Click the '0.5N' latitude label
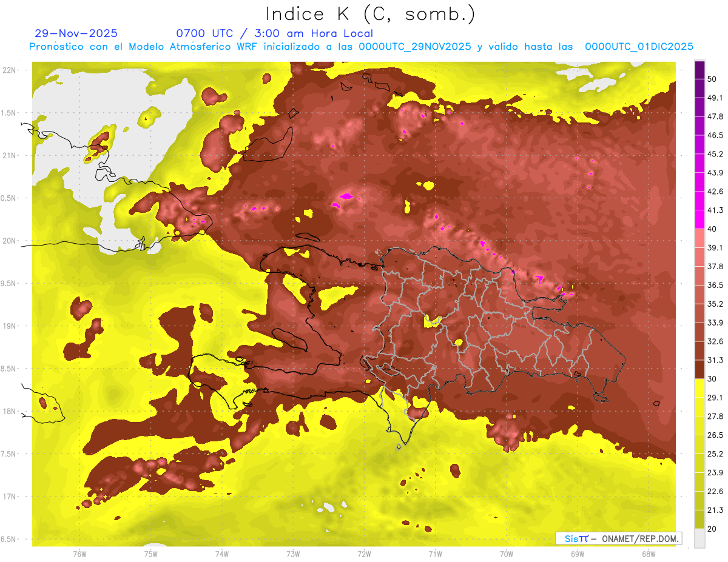 point(9,198)
